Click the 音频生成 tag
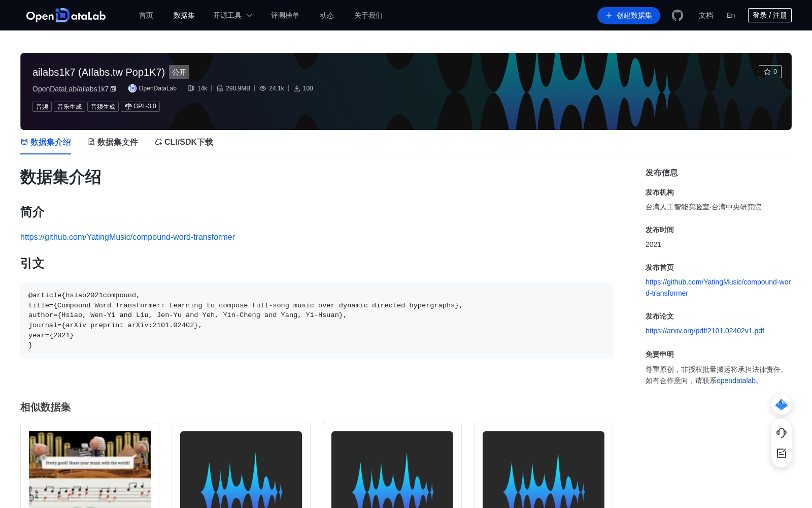Screen dimensions: 812x508 [x=103, y=107]
